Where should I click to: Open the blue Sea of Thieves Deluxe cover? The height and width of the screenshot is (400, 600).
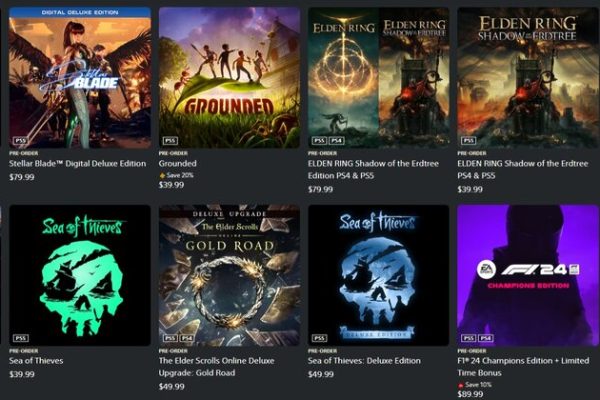pos(378,275)
